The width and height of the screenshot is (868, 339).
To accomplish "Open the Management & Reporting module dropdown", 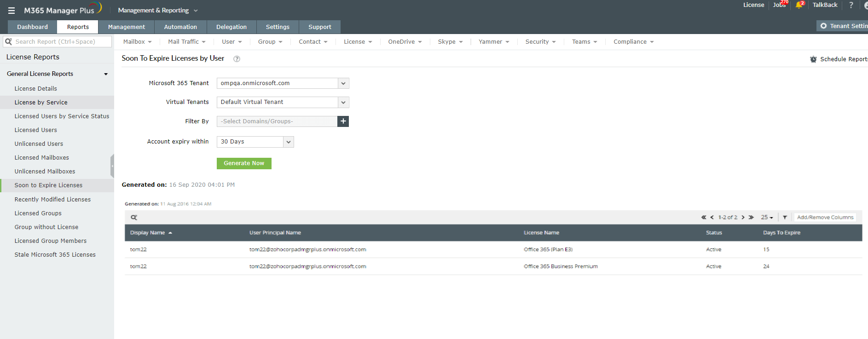I will [158, 11].
